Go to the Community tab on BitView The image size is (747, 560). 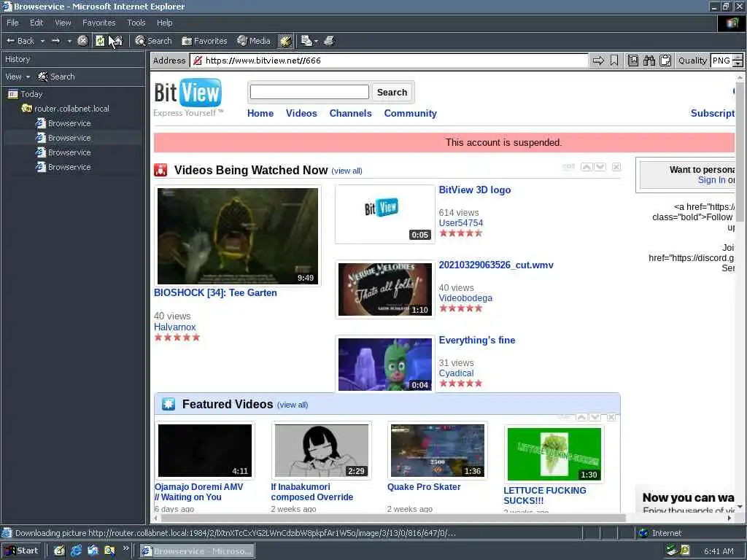(x=410, y=113)
